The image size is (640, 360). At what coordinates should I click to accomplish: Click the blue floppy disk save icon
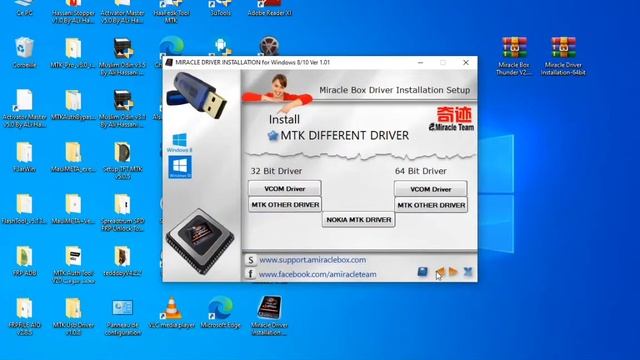422,271
